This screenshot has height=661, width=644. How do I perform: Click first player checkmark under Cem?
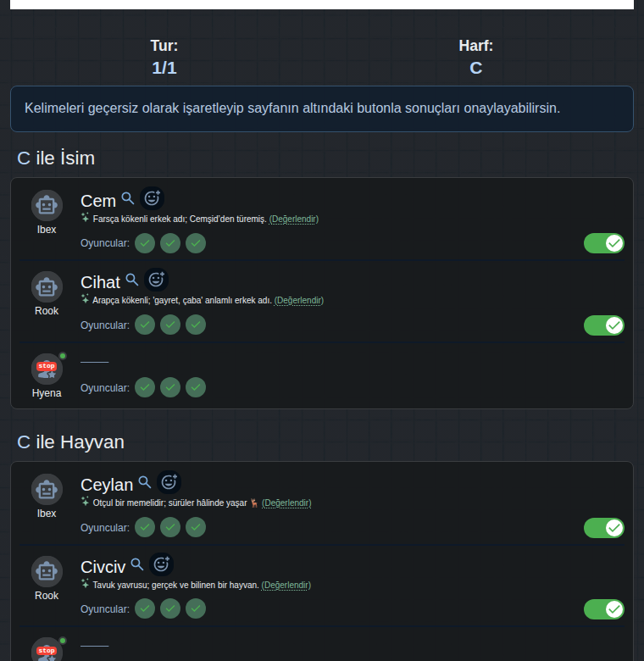(145, 243)
